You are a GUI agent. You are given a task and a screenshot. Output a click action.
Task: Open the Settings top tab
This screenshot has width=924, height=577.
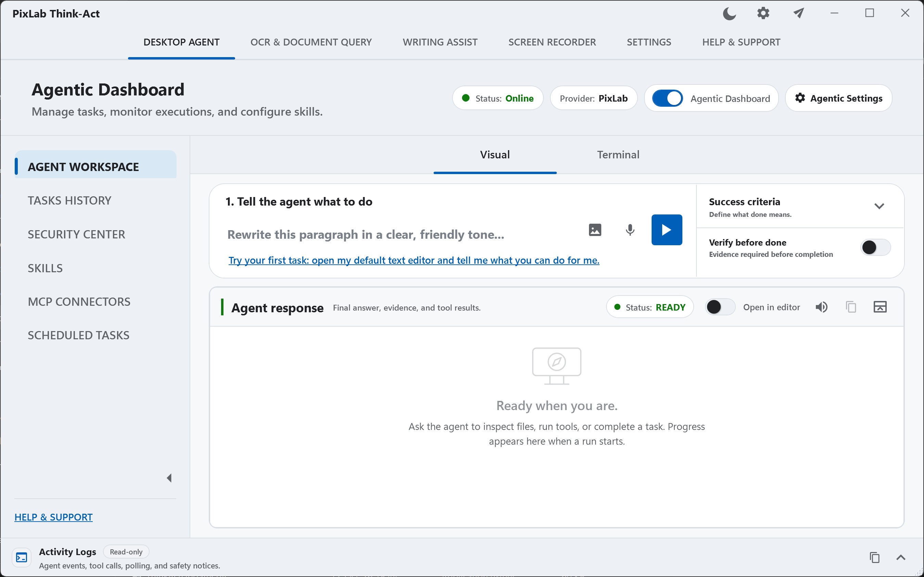649,42
